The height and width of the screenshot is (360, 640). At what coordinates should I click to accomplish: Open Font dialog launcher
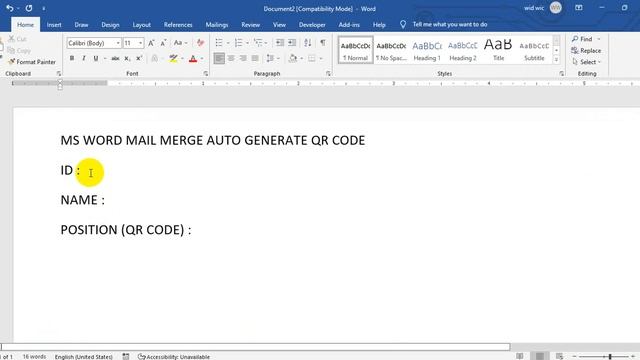pyautogui.click(x=206, y=74)
